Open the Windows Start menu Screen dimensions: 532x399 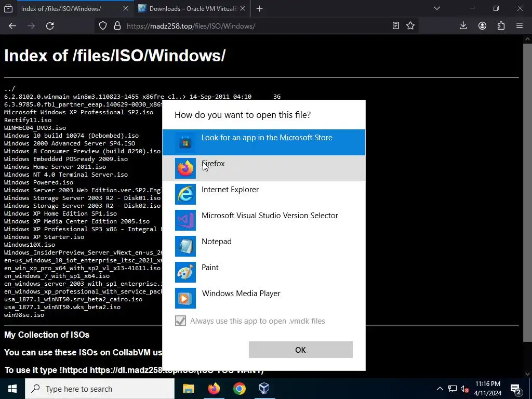pos(12,389)
